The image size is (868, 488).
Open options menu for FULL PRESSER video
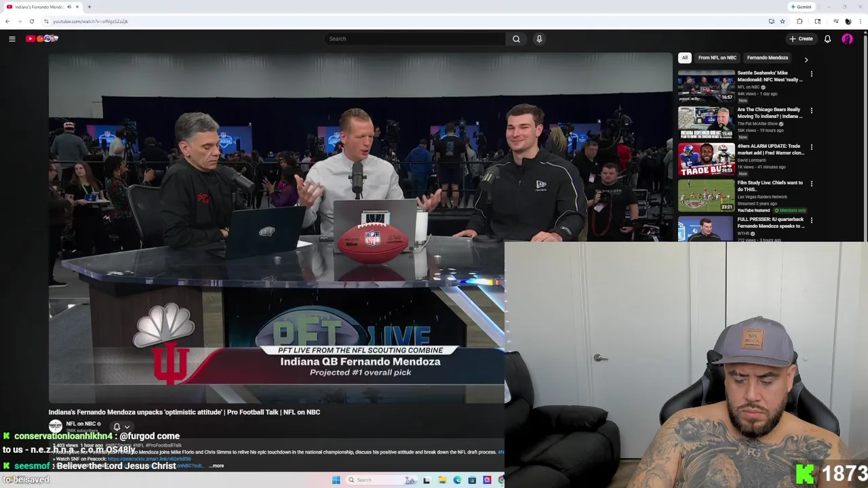pyautogui.click(x=811, y=220)
